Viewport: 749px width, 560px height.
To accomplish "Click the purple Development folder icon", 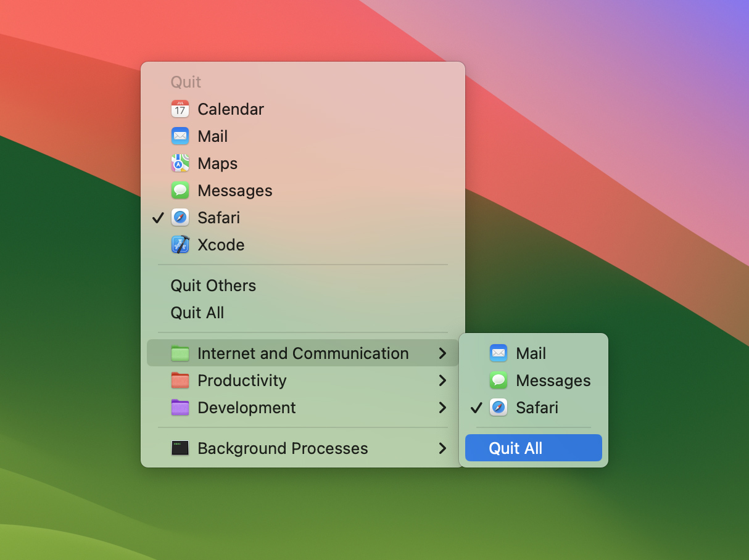I will pyautogui.click(x=180, y=408).
